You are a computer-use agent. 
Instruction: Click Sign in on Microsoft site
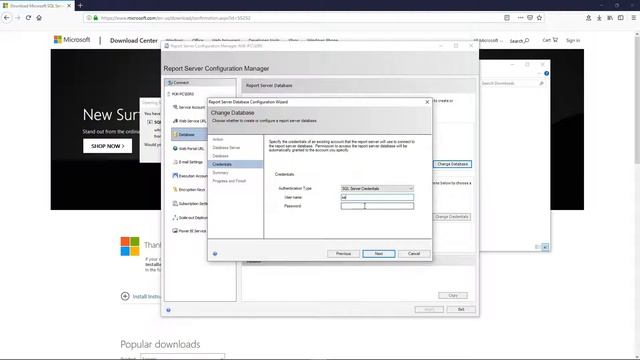[x=573, y=40]
